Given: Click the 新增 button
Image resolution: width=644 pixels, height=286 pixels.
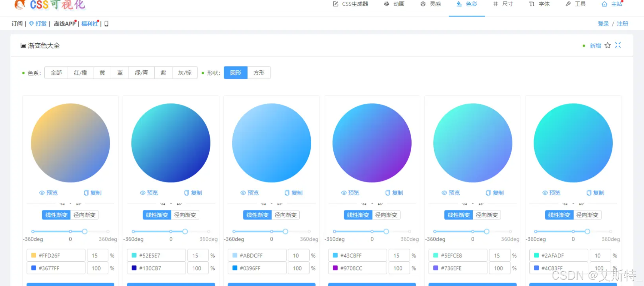Looking at the screenshot, I should point(595,46).
